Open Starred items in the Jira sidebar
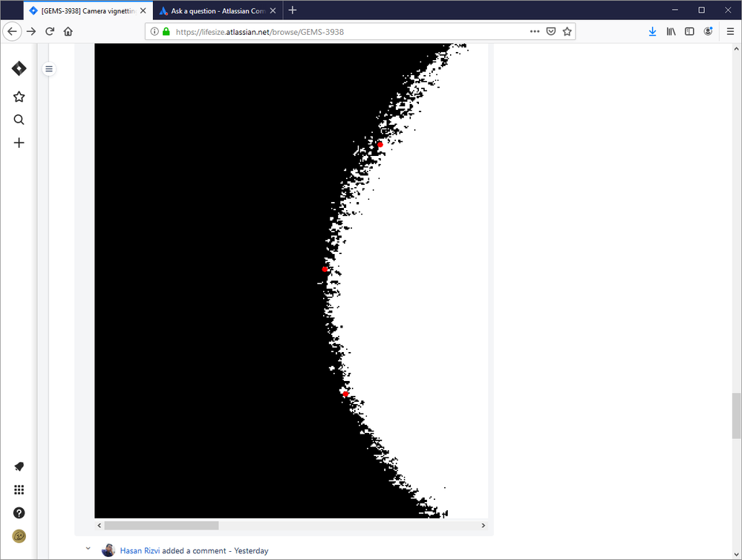This screenshot has width=742, height=560. [19, 97]
